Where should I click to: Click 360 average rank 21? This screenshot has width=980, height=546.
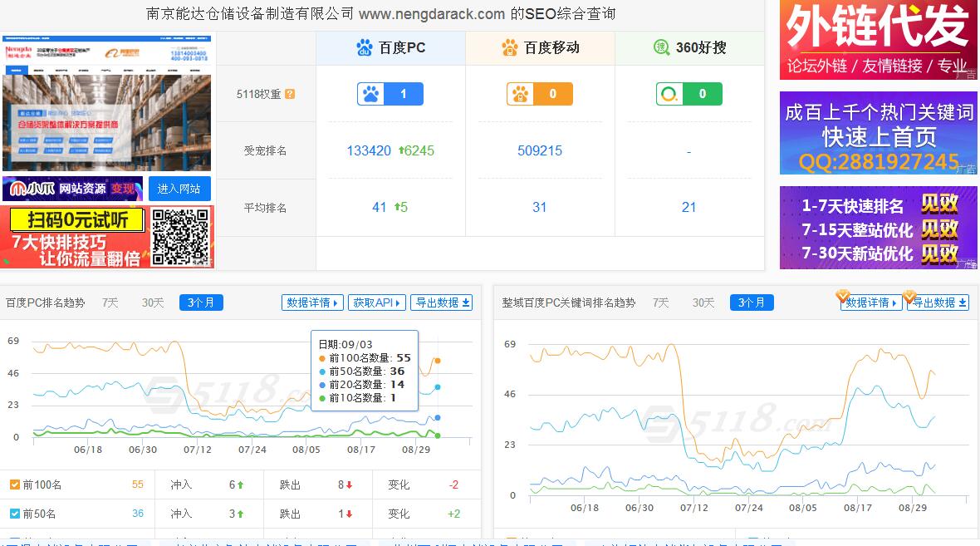[688, 207]
